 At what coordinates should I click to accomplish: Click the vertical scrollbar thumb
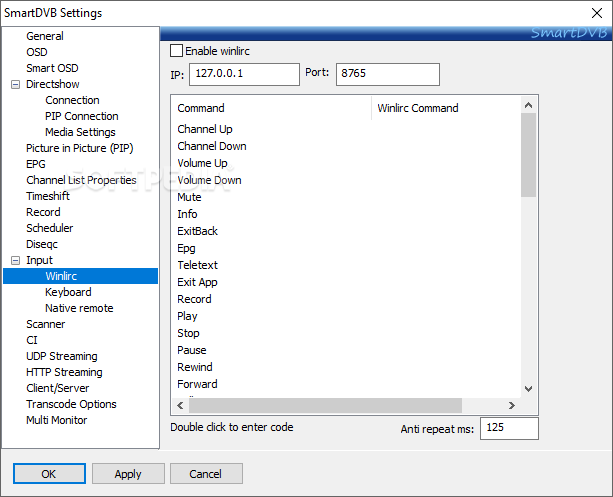(x=529, y=155)
